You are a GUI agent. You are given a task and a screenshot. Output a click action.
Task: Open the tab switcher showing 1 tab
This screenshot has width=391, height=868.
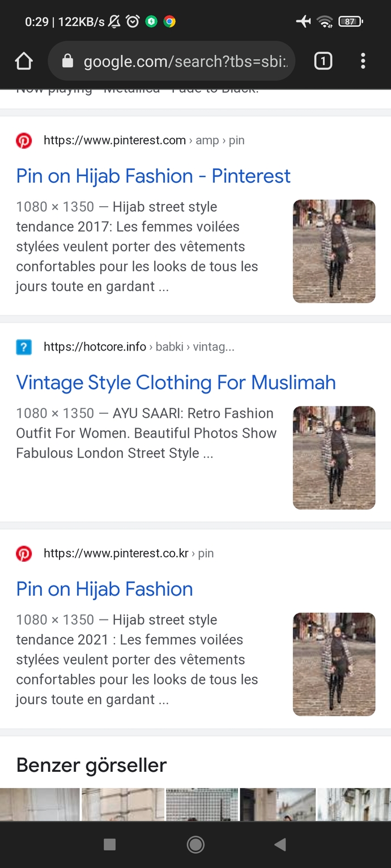(323, 61)
